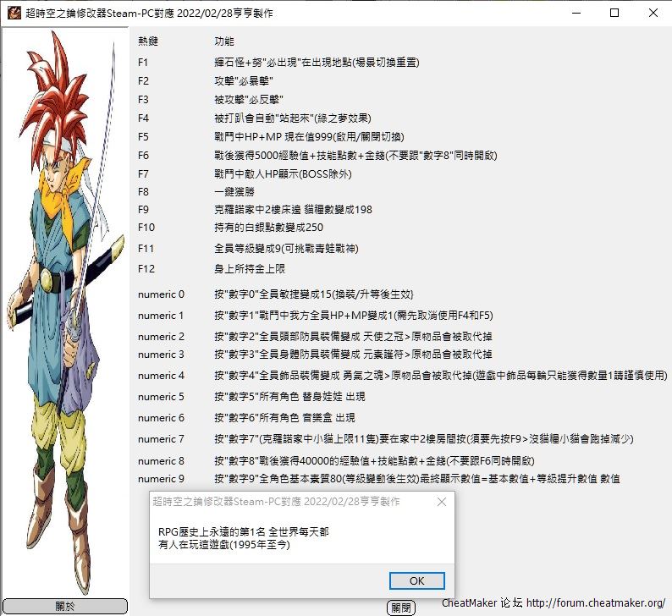Click the 熱鍵 column header
672x616 pixels.
point(147,41)
